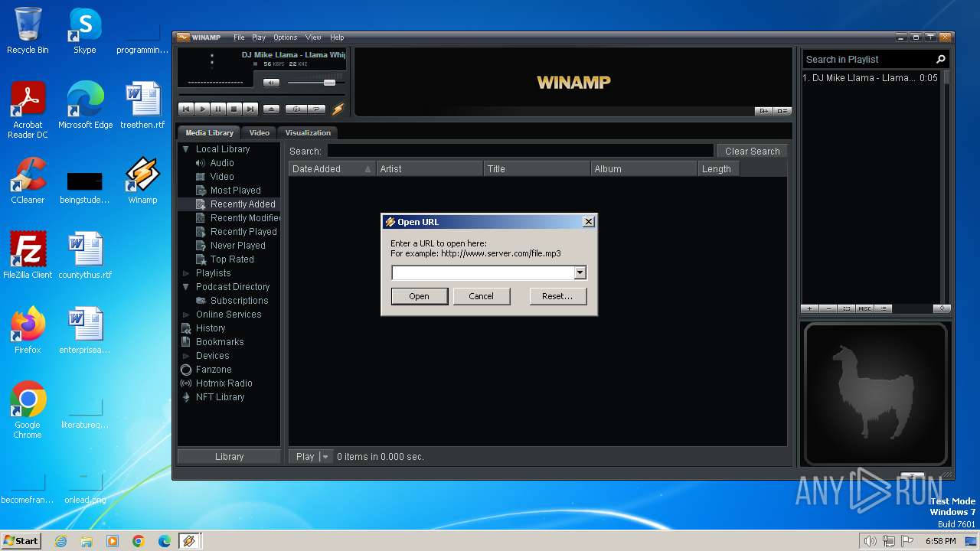This screenshot has height=551, width=980.
Task: Launch Chrome from the taskbar
Action: point(138,541)
